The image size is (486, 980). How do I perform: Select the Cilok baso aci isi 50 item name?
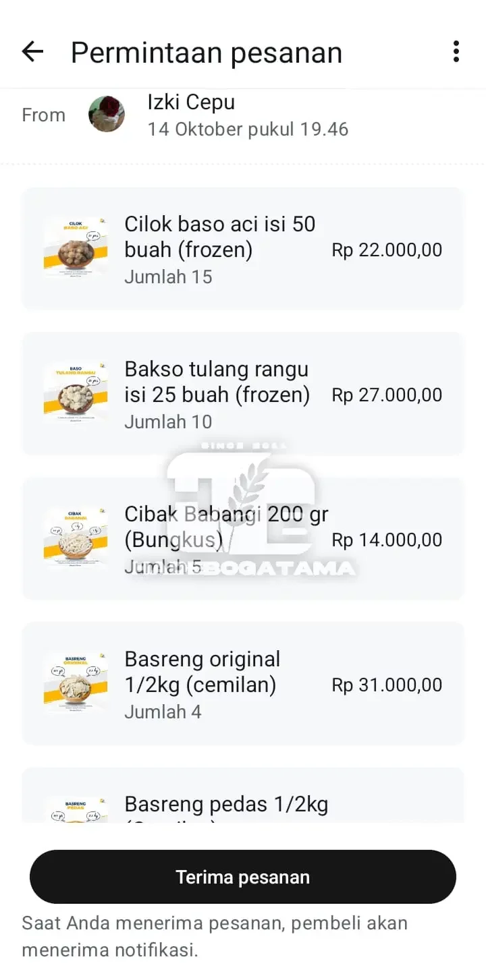pyautogui.click(x=219, y=237)
